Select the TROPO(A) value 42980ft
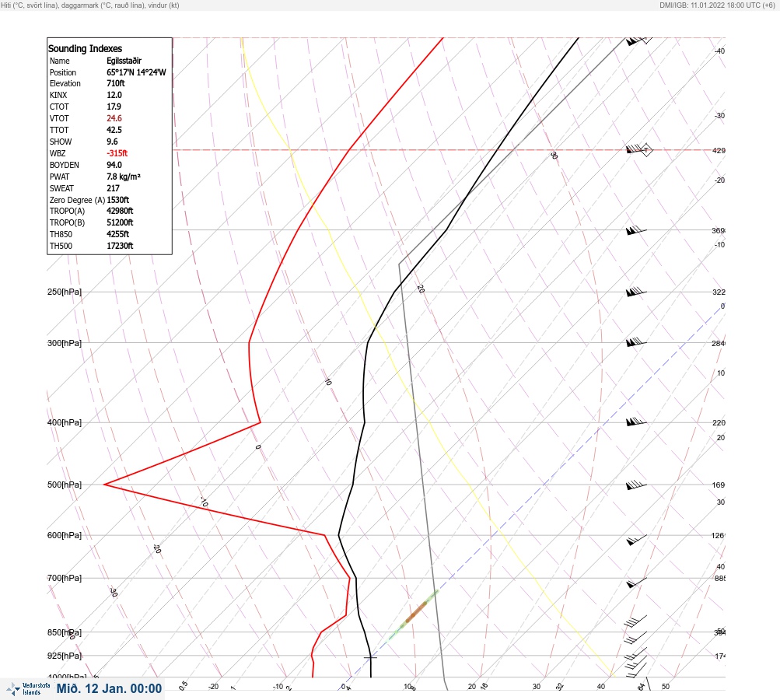The height and width of the screenshot is (700, 780). 120,211
